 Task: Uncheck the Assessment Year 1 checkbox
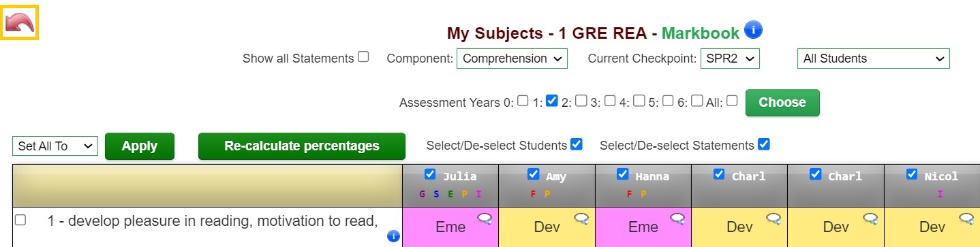click(x=553, y=101)
